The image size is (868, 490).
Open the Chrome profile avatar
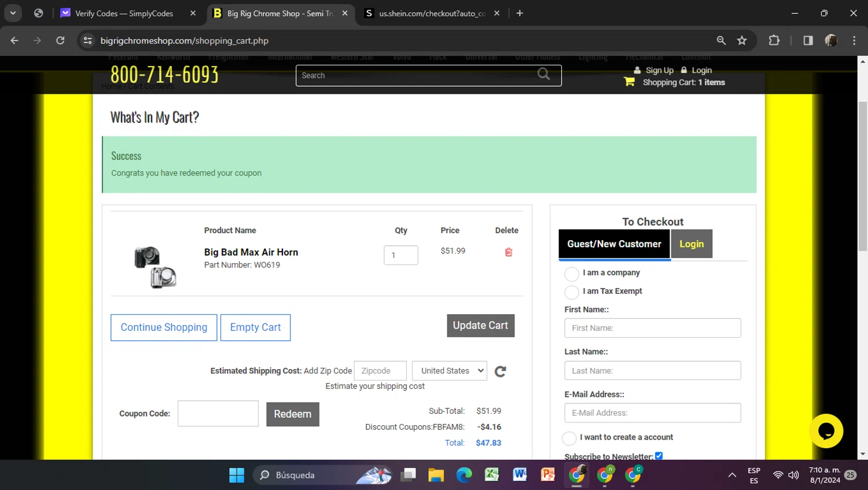pyautogui.click(x=831, y=40)
